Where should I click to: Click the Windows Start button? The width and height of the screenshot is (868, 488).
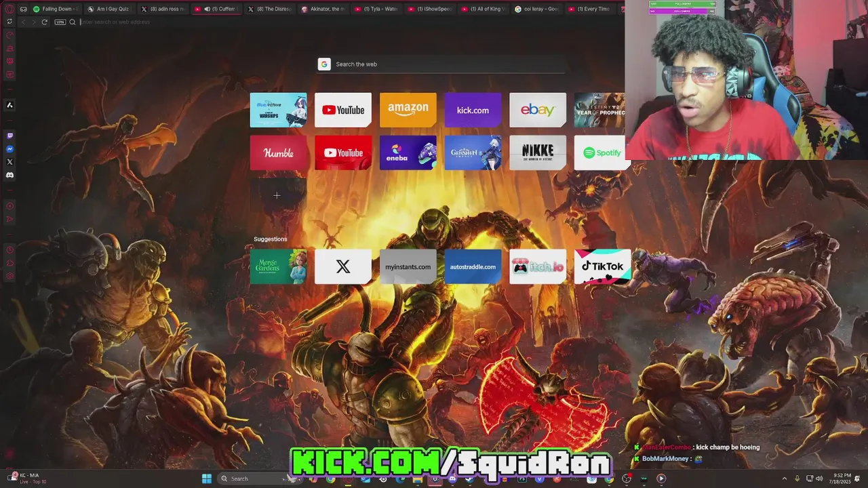[x=206, y=479]
